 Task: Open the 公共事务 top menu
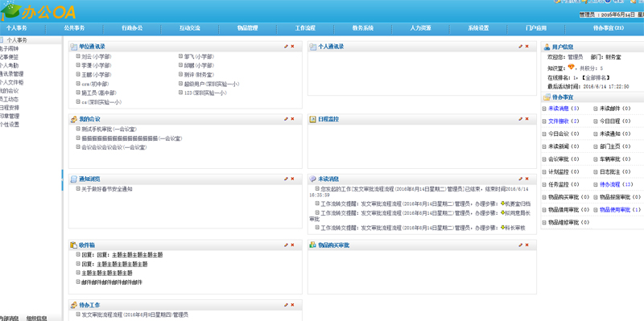pyautogui.click(x=74, y=28)
